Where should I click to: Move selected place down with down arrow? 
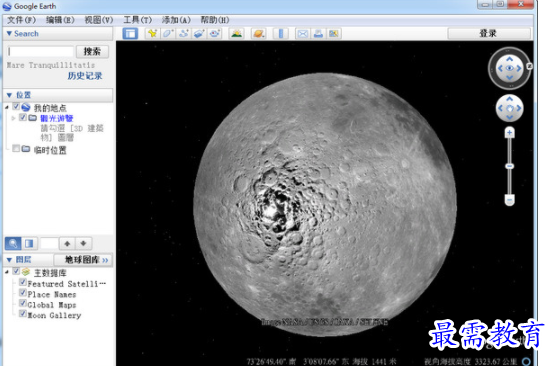(83, 243)
